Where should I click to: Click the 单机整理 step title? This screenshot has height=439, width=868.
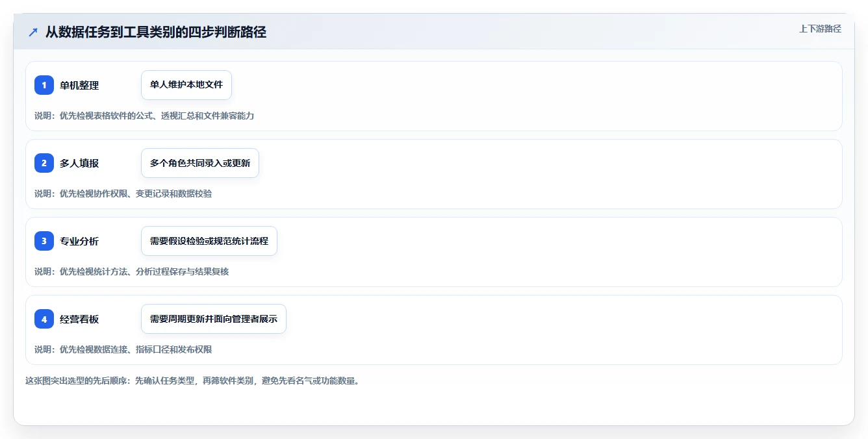tap(79, 85)
